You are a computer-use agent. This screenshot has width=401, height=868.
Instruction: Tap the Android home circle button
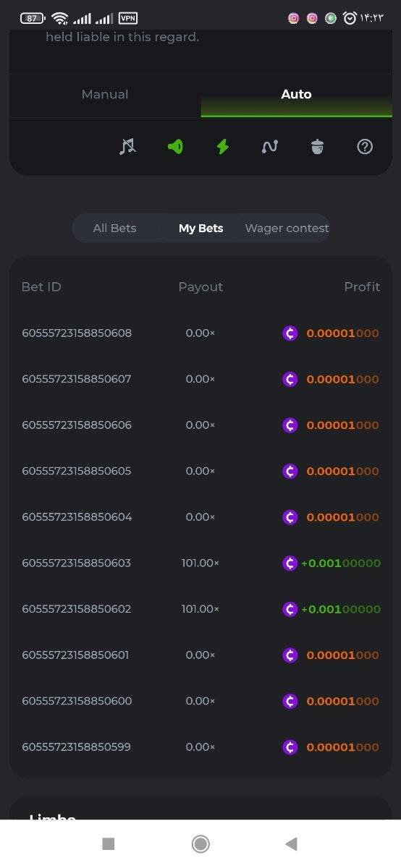coord(200,843)
